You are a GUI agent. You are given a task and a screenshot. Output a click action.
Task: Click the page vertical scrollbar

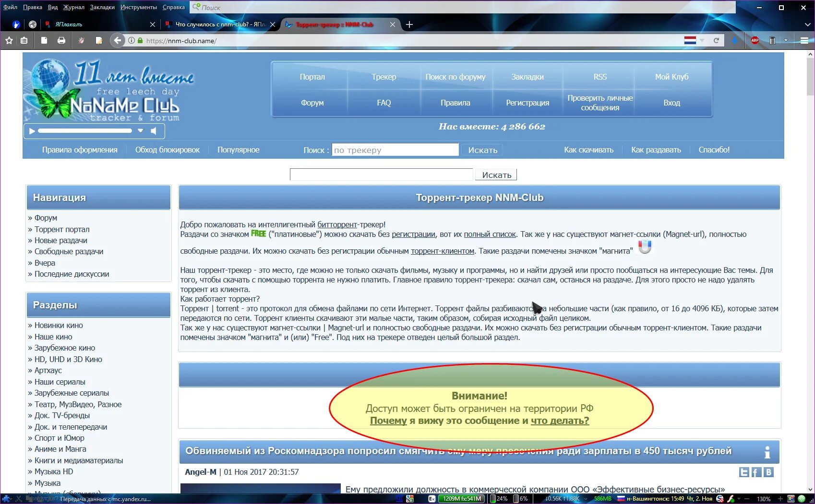[x=811, y=272]
